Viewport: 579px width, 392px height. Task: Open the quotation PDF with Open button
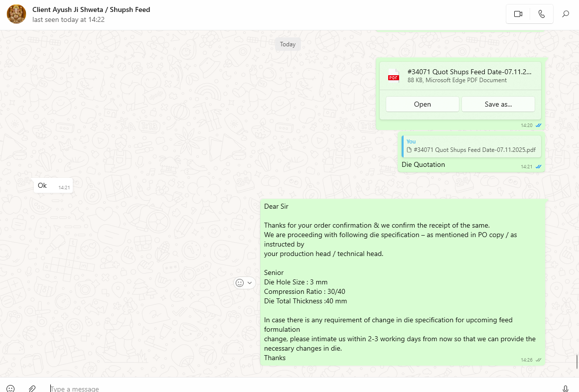coord(422,104)
